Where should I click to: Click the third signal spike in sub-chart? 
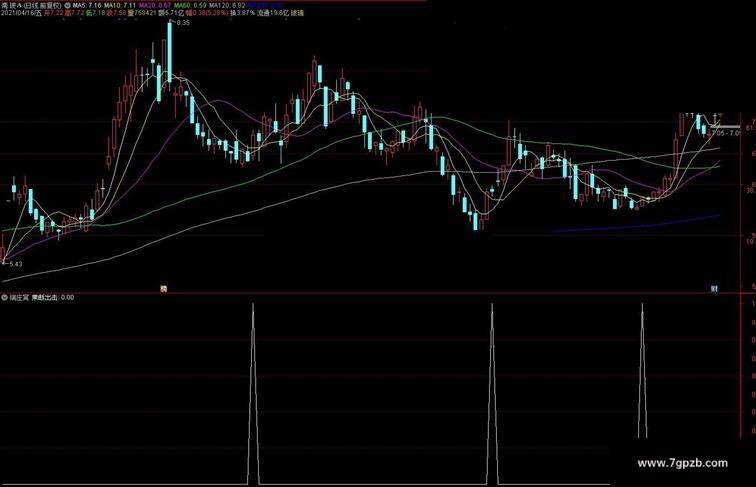click(642, 371)
